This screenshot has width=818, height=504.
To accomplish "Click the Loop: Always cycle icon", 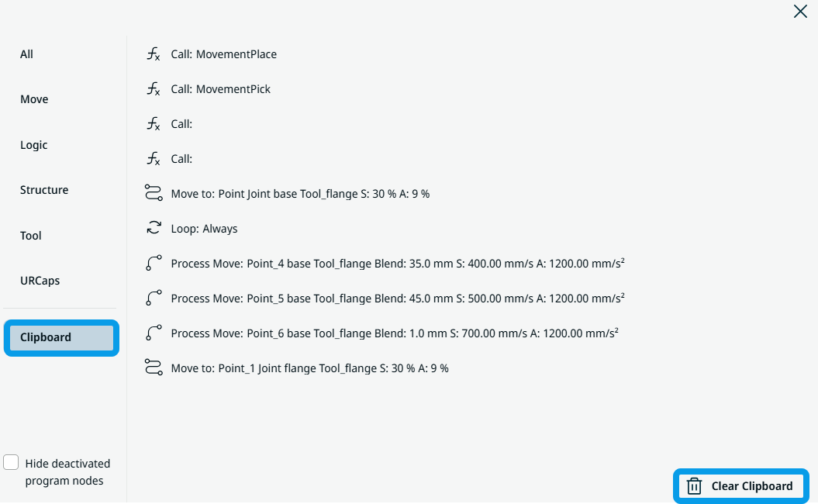I will [154, 229].
